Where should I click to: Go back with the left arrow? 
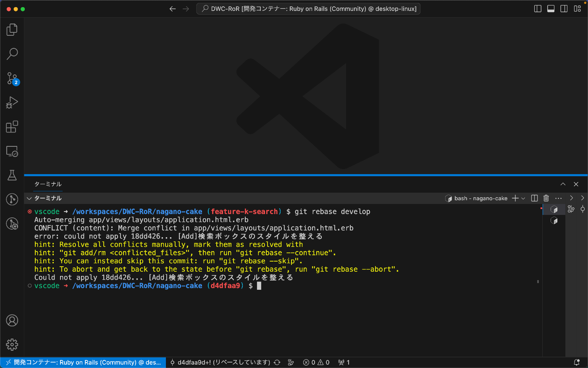(173, 9)
